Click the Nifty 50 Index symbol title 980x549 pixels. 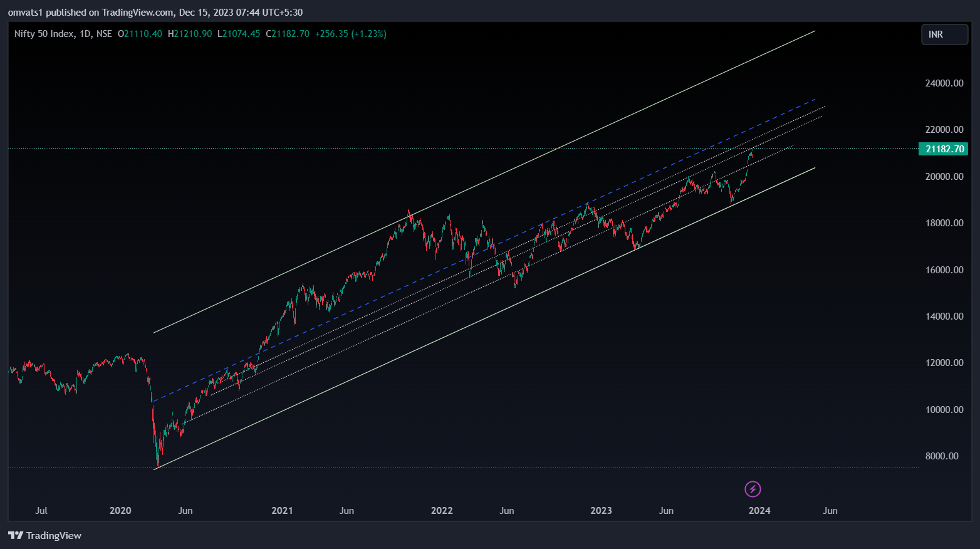coord(63,34)
